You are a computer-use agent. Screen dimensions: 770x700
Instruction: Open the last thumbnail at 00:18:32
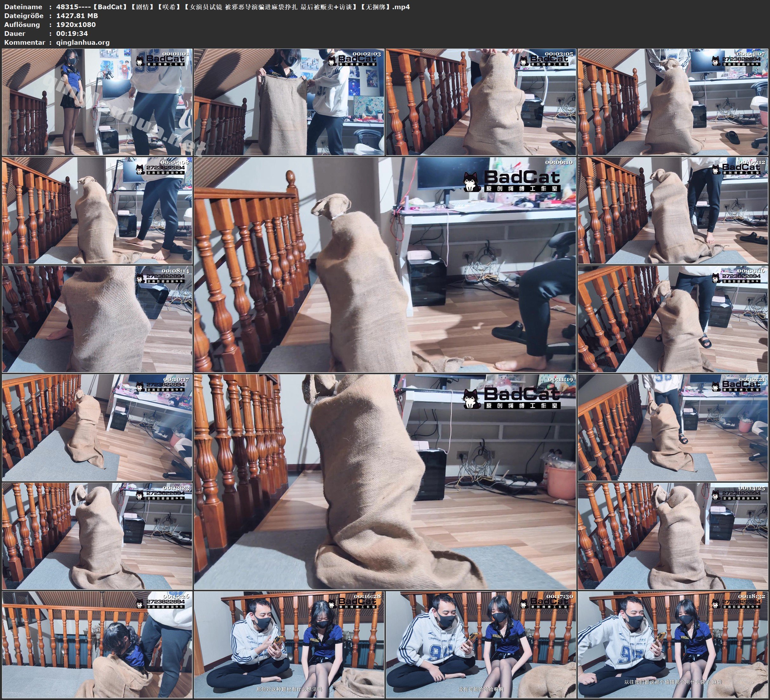(673, 644)
